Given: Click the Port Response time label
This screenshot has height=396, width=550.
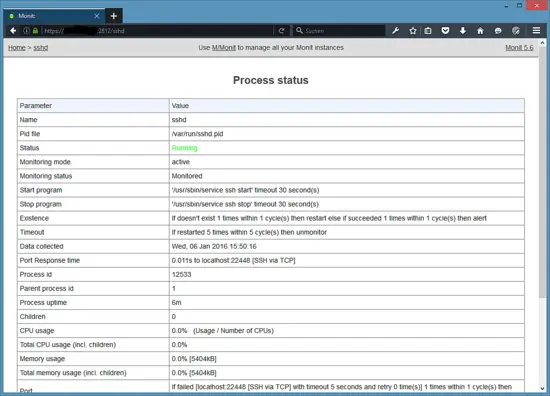Looking at the screenshot, I should (x=50, y=261).
